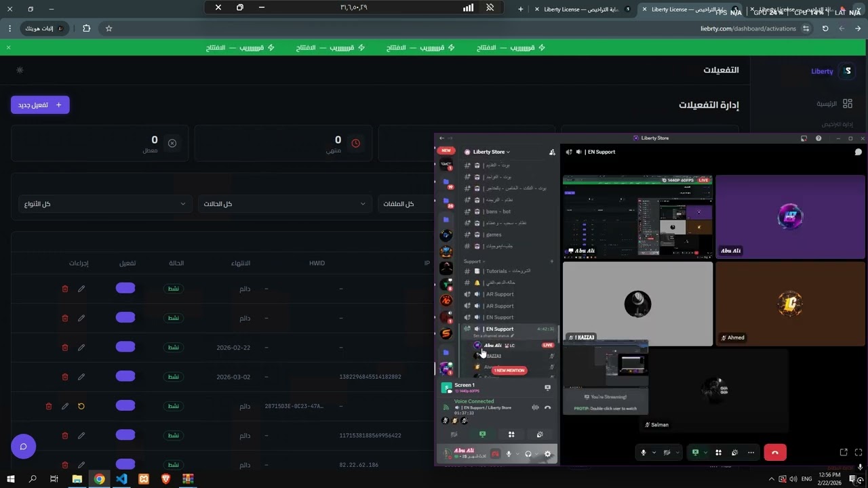868x488 pixels.
Task: Open Discord user settings gear
Action: 547,454
